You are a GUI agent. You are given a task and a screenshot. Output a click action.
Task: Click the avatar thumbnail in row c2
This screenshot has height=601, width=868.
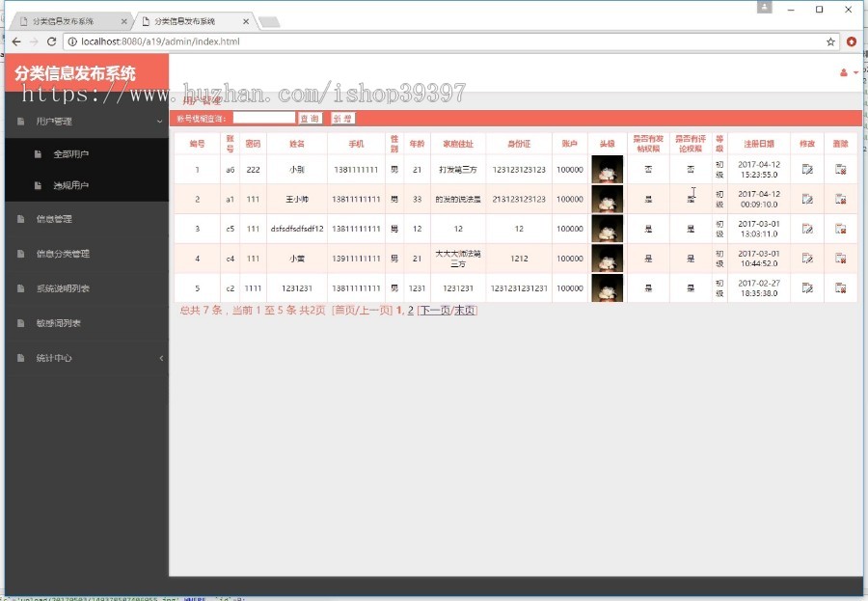pos(608,288)
